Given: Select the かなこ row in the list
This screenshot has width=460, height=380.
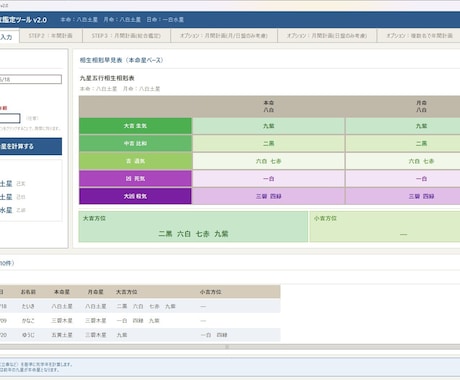Looking at the screenshot, I should pyautogui.click(x=140, y=321).
